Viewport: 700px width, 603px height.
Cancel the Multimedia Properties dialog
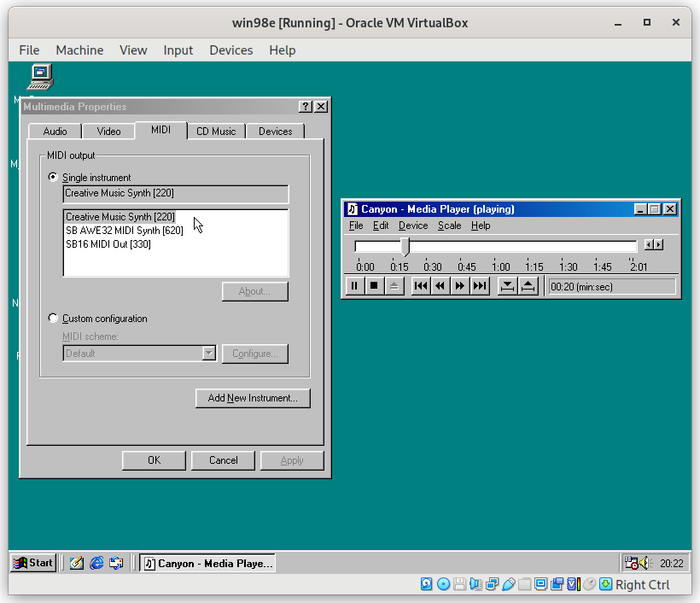pyautogui.click(x=223, y=460)
